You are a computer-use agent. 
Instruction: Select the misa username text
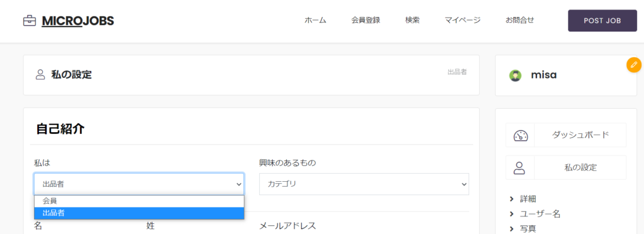[543, 75]
